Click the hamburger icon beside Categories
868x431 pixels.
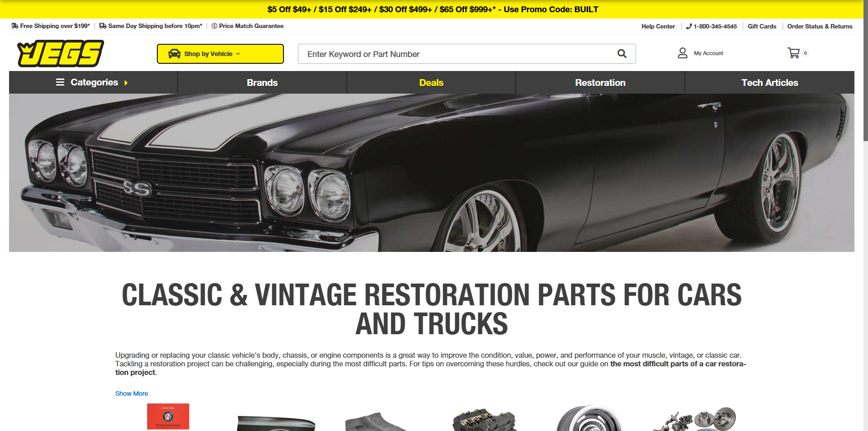pos(60,82)
